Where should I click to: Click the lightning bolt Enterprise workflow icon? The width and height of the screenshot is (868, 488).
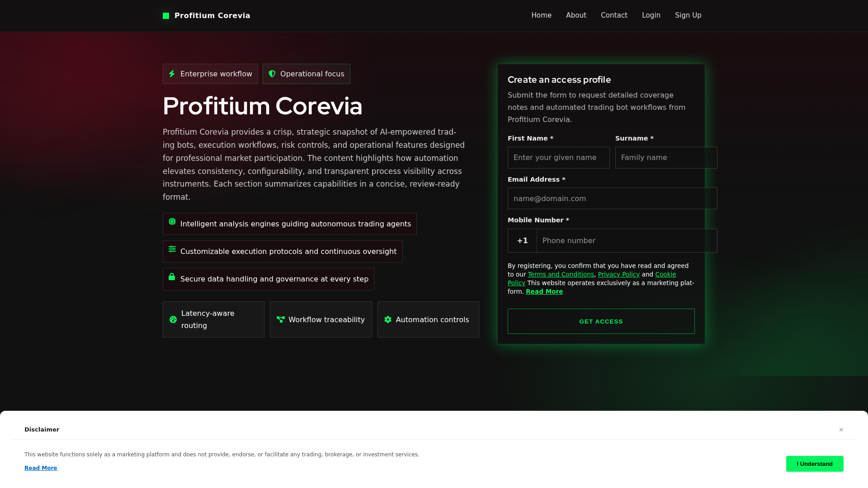172,74
